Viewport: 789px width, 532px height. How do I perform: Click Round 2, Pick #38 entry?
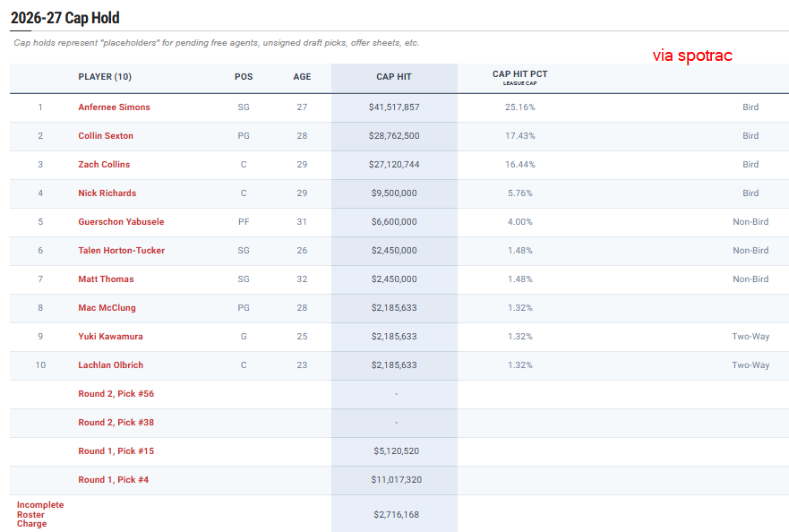(116, 423)
